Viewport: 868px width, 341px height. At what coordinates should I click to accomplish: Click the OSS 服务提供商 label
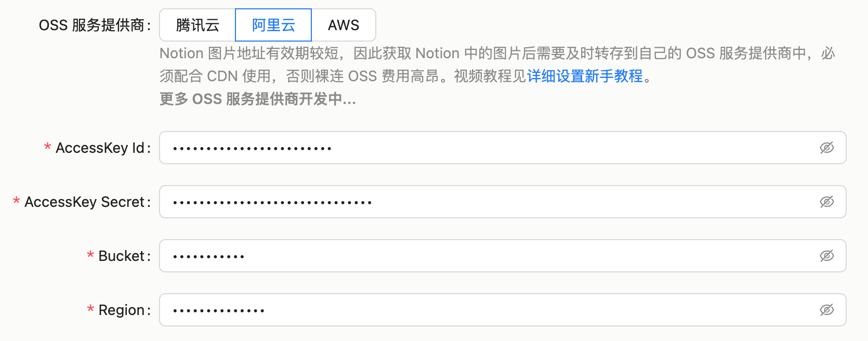point(91,25)
